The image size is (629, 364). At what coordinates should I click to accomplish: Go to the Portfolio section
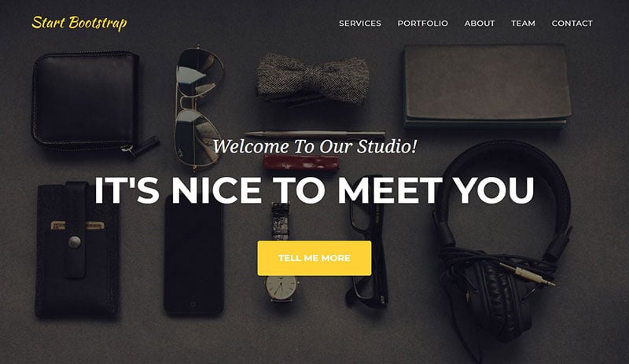click(x=422, y=24)
